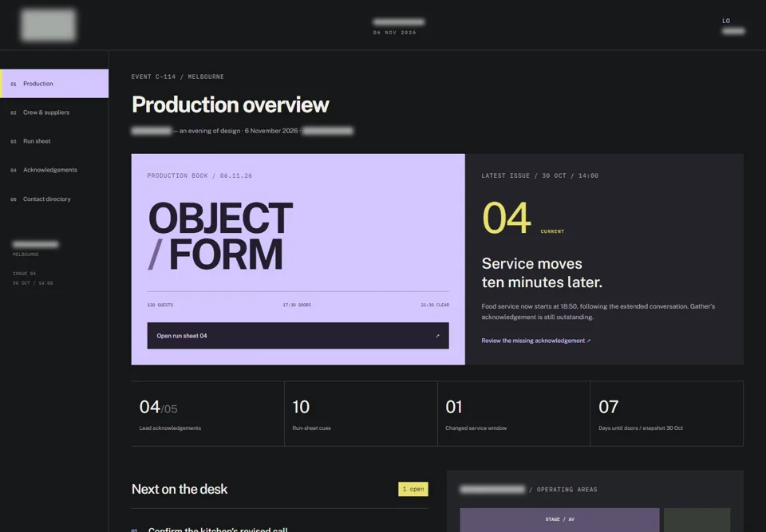Screen dimensions: 766x532
Task: Click Service moves ten minutes later headline
Action: point(542,273)
